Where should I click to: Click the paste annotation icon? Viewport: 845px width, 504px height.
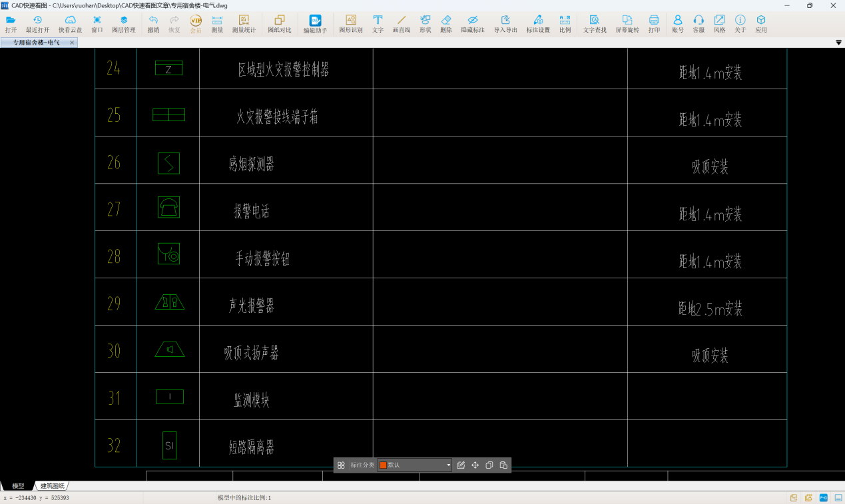pyautogui.click(x=503, y=465)
